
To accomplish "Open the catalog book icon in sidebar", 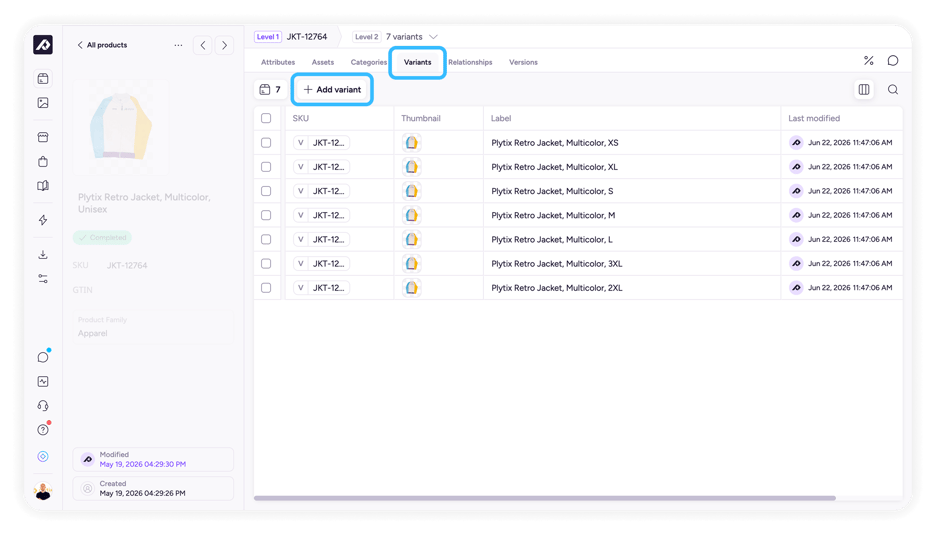I will click(x=43, y=186).
